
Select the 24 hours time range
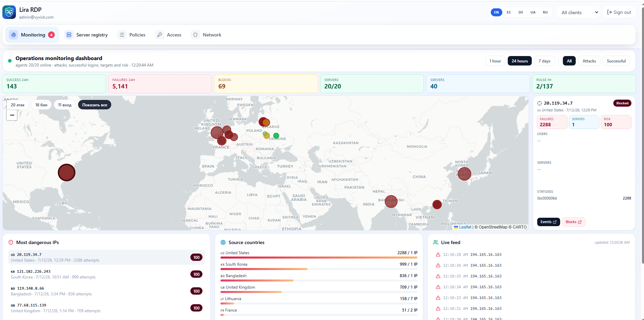coord(520,61)
